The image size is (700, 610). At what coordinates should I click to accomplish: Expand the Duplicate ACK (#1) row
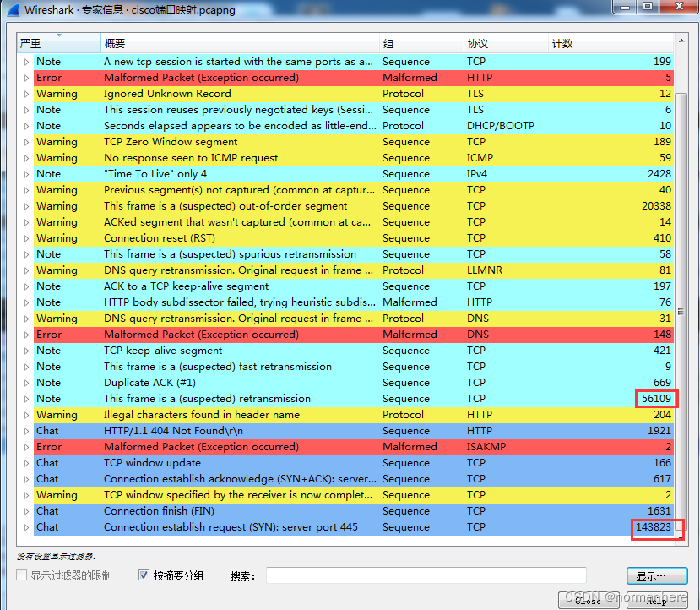tap(26, 383)
